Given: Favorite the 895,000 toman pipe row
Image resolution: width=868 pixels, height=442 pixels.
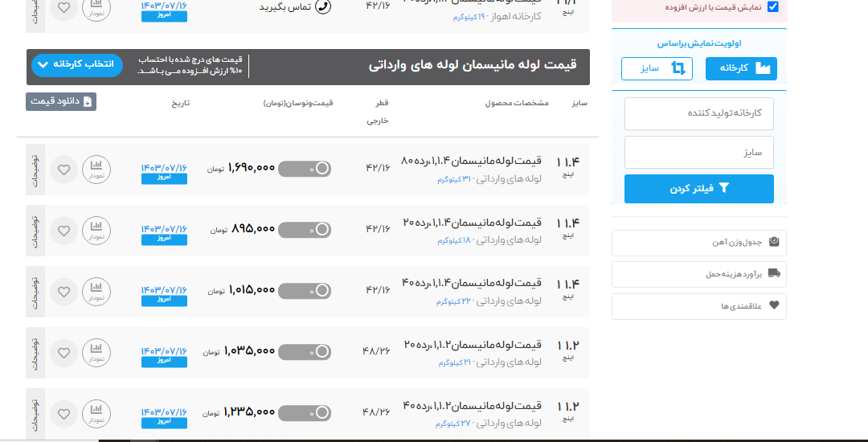Looking at the screenshot, I should [63, 231].
